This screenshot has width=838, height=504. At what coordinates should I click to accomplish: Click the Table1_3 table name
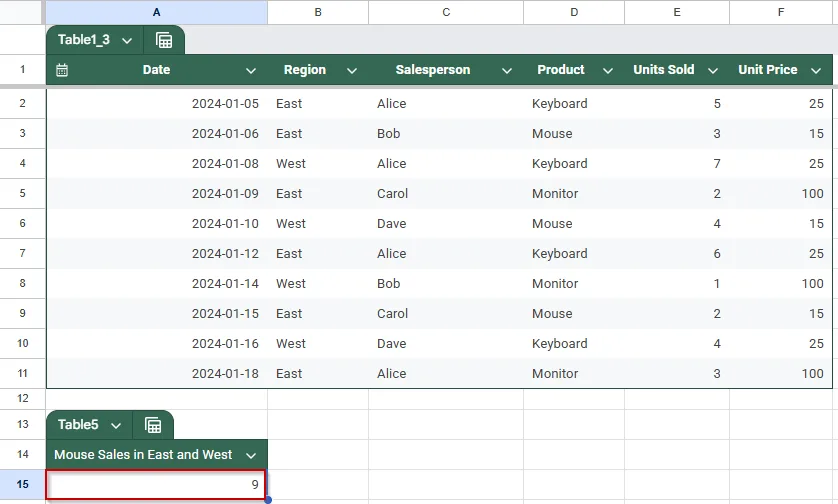[83, 40]
